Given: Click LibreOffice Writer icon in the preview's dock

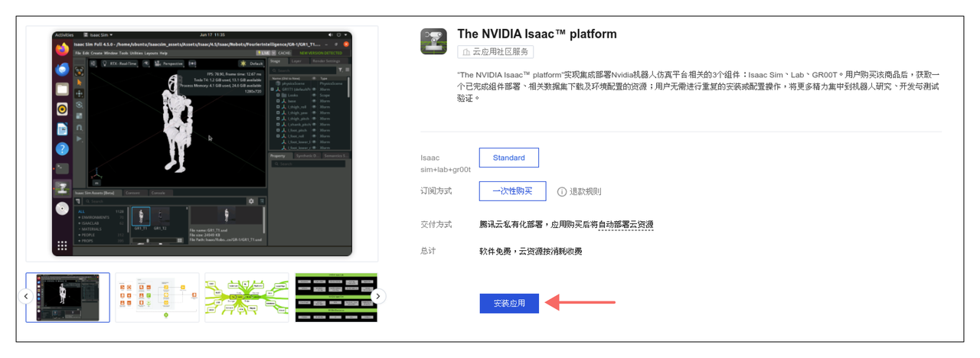Looking at the screenshot, I should (x=62, y=129).
